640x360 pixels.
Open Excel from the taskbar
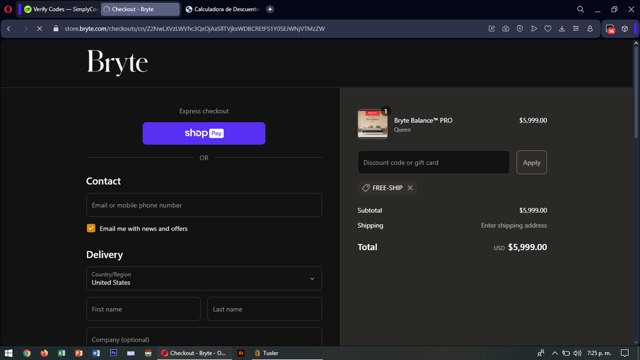[x=61, y=353]
